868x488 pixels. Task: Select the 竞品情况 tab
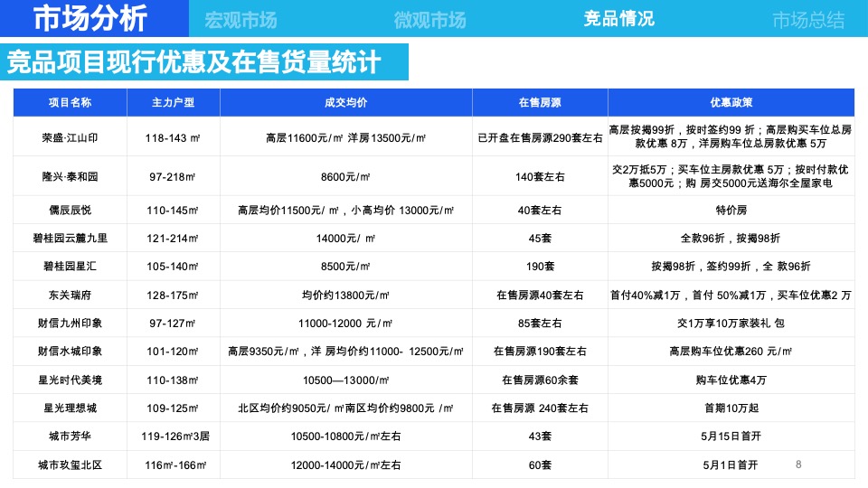point(618,19)
